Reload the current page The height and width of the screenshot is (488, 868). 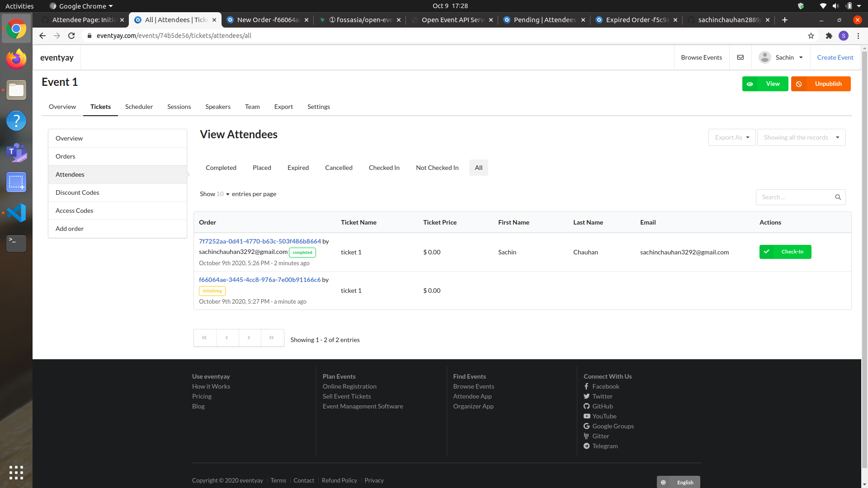[71, 36]
